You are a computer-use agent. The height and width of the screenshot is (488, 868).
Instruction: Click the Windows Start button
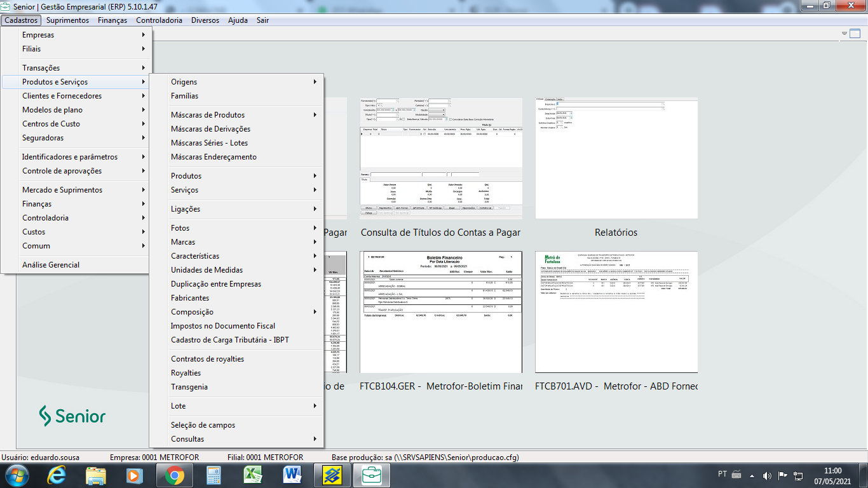[16, 475]
